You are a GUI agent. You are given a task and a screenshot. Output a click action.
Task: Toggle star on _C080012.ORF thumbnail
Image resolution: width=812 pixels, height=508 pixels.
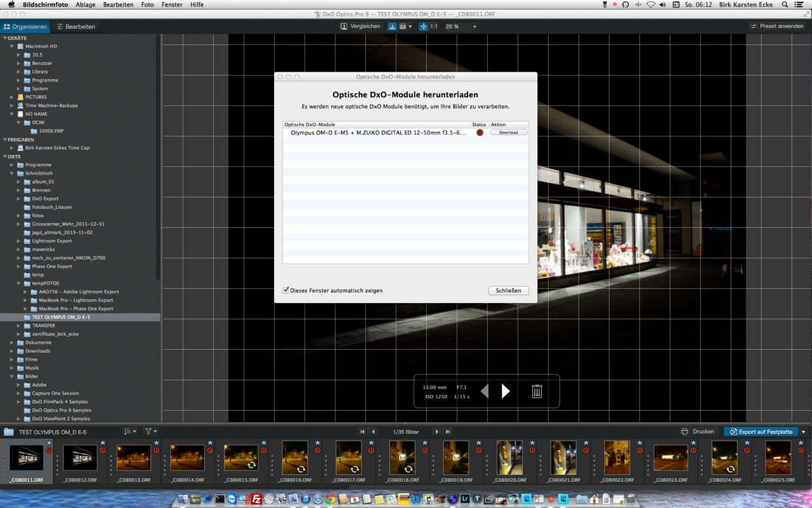(x=103, y=443)
